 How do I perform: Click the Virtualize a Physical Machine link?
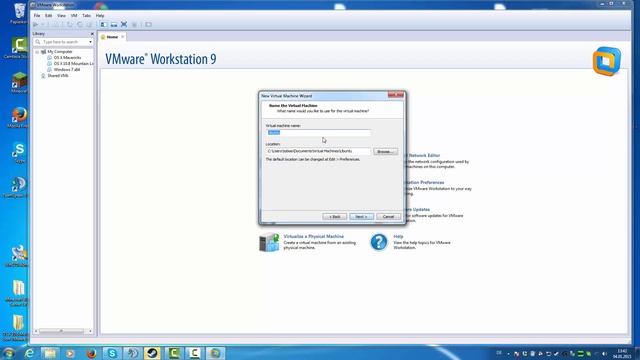click(313, 236)
